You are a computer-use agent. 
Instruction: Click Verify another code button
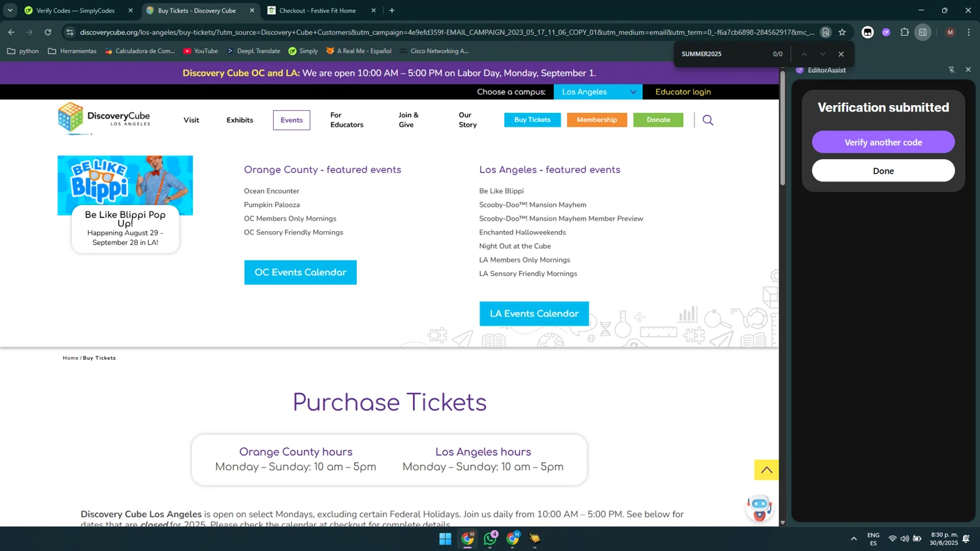[x=883, y=142]
